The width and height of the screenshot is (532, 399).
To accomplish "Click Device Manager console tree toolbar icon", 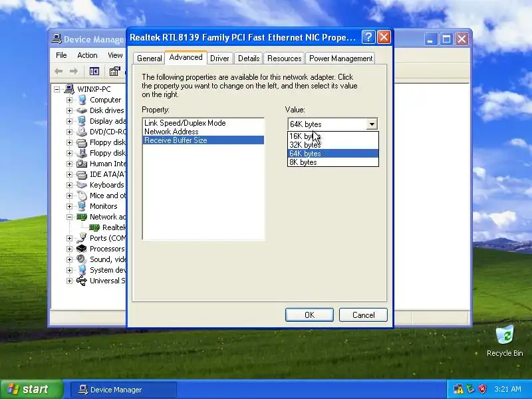I will [x=94, y=71].
